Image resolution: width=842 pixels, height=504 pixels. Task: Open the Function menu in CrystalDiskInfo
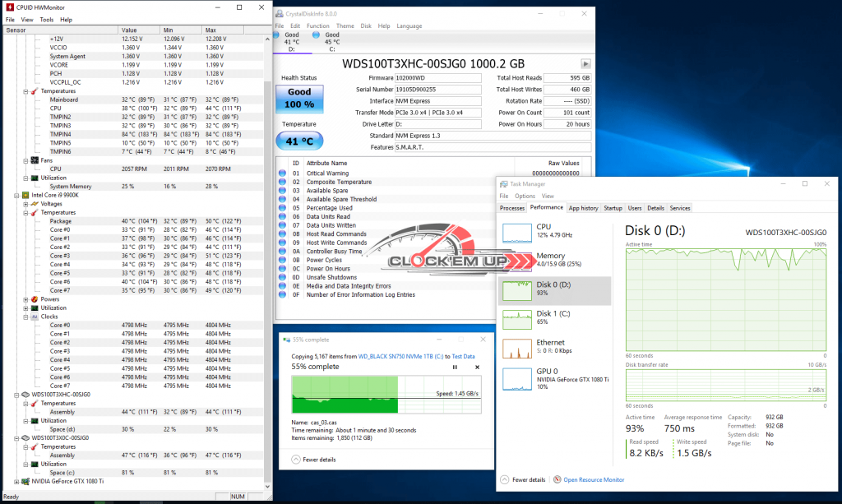coord(318,25)
